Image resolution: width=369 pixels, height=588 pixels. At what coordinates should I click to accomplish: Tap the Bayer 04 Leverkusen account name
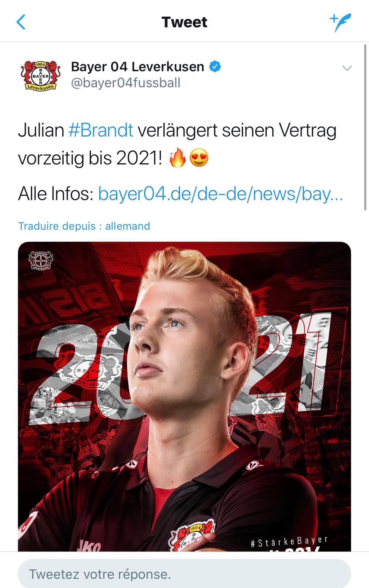pyautogui.click(x=138, y=67)
